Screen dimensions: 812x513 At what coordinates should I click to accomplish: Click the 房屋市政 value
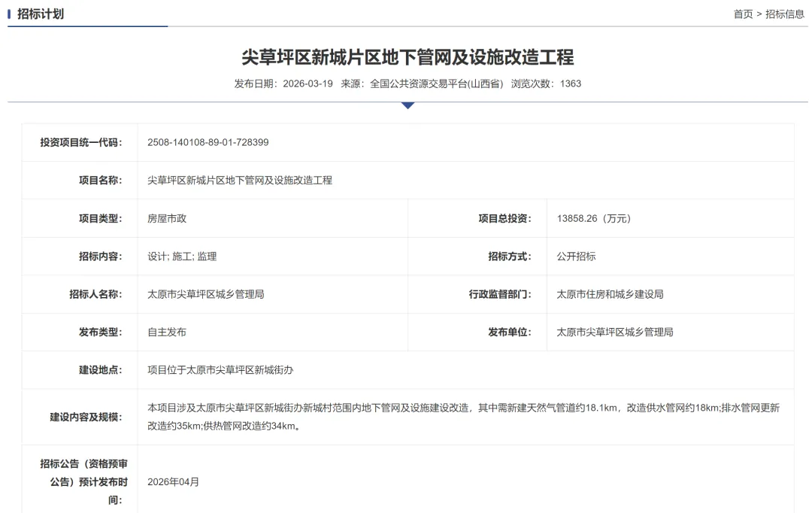[x=167, y=219]
